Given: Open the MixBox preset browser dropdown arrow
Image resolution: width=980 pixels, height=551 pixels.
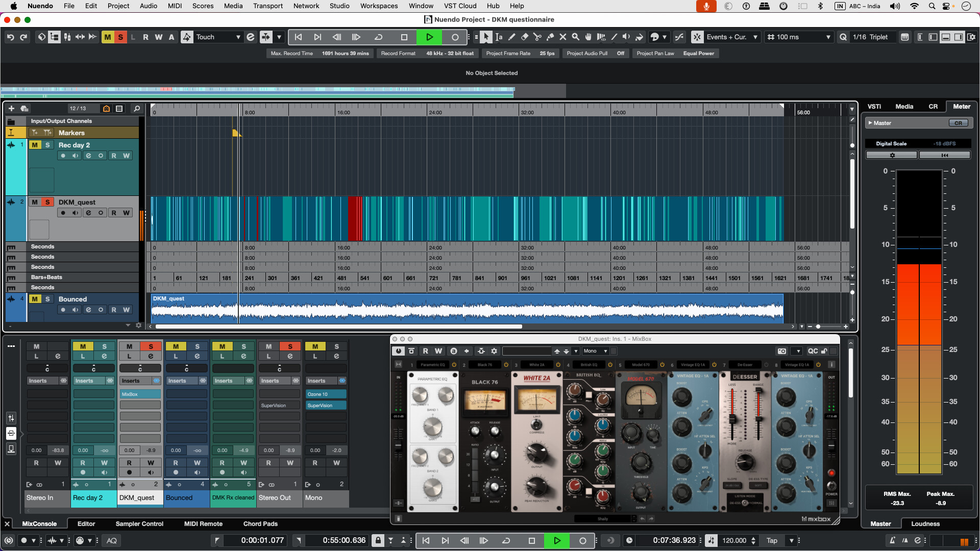Looking at the screenshot, I should pos(576,351).
